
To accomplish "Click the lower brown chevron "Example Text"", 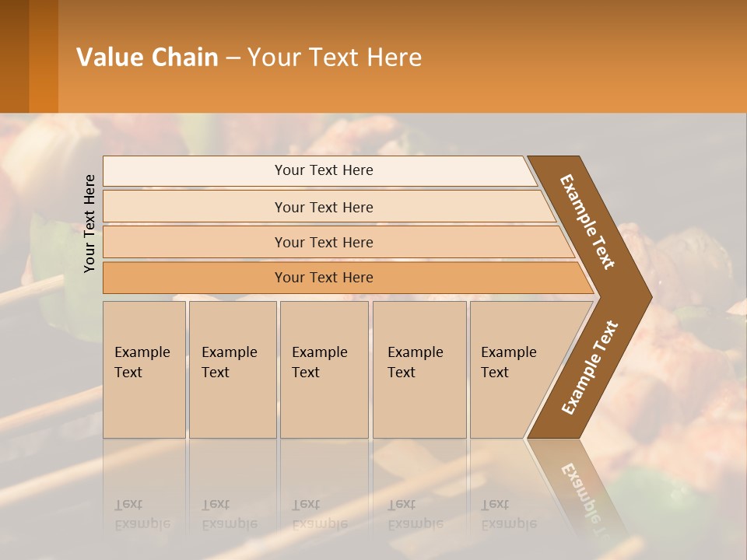I will point(589,367).
